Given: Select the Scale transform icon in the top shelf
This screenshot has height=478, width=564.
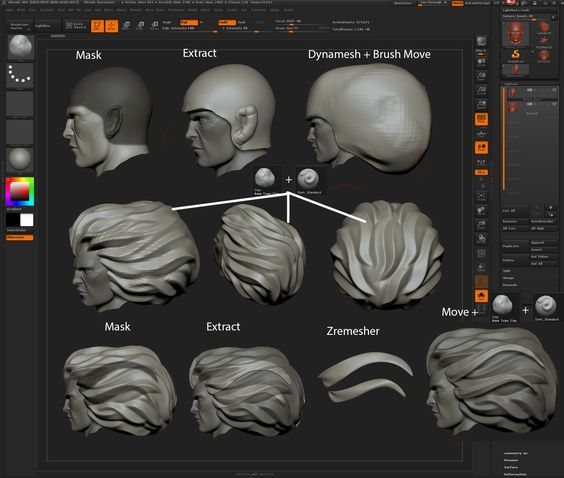Looking at the screenshot, I should 140,26.
